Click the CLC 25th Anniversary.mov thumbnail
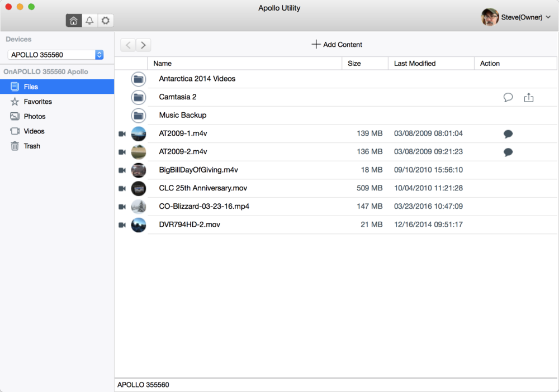 [138, 188]
